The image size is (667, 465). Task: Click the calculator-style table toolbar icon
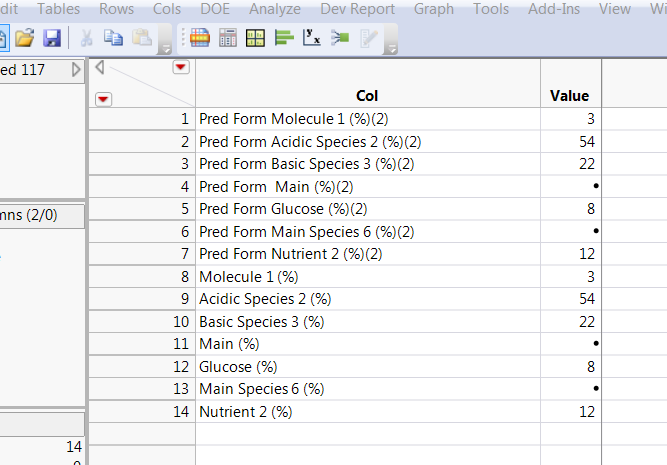click(x=228, y=38)
